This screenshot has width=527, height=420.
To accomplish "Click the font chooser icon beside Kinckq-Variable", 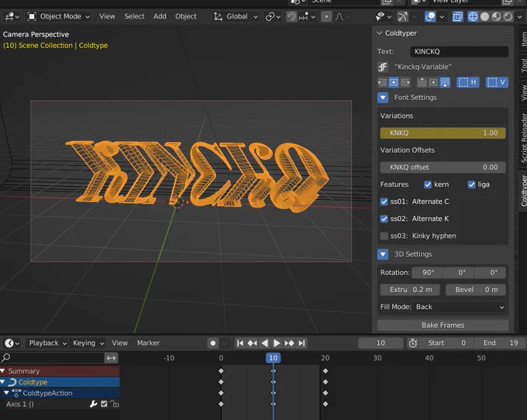I will tap(383, 67).
